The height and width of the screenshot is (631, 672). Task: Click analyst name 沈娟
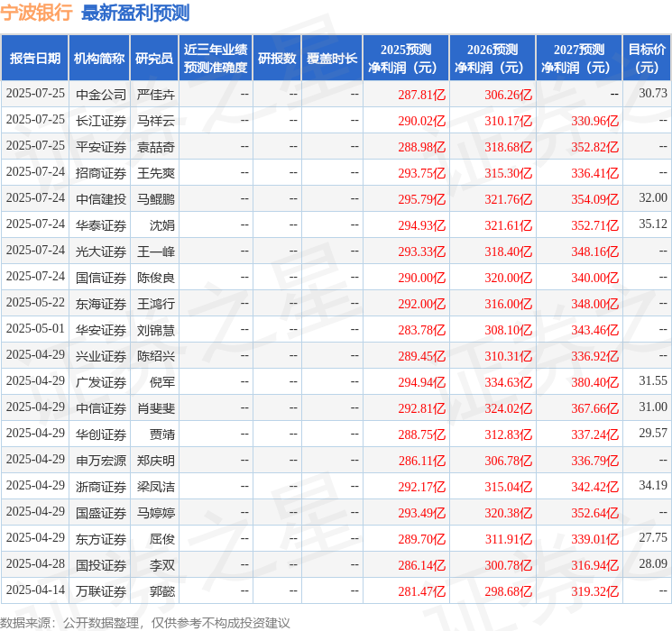[x=162, y=225]
